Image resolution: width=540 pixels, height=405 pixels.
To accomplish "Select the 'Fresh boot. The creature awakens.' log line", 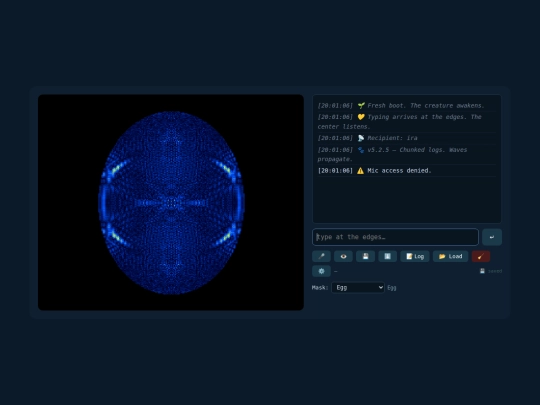I will click(x=407, y=105).
